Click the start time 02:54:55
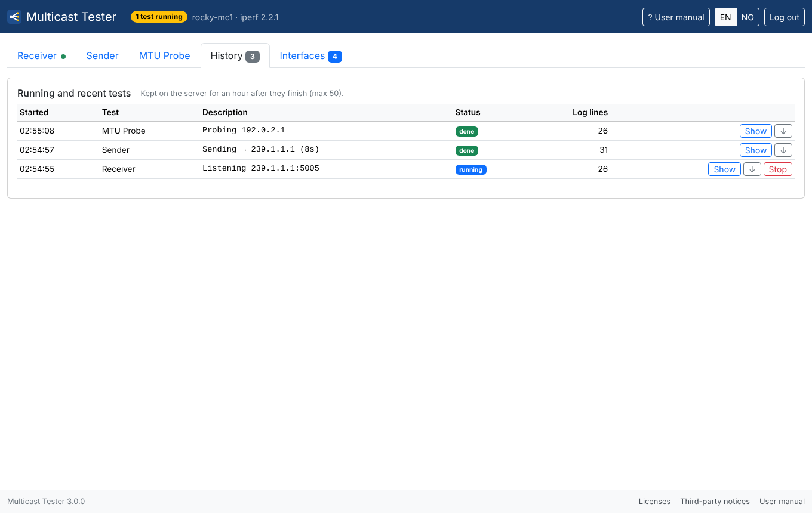The width and height of the screenshot is (812, 513). tap(37, 169)
